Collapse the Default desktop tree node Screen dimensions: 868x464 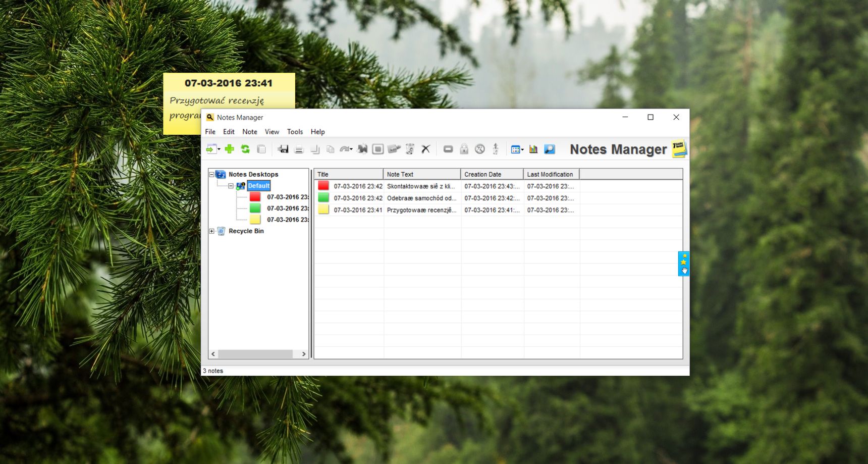tap(231, 186)
